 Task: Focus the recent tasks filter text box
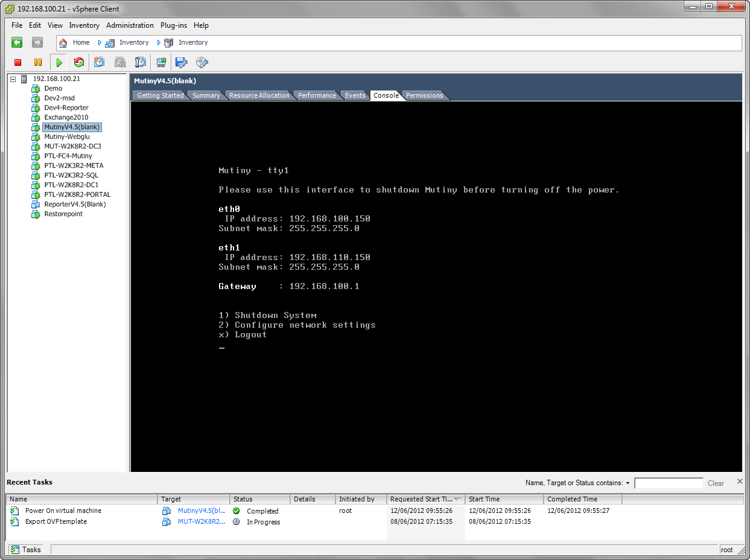point(669,483)
